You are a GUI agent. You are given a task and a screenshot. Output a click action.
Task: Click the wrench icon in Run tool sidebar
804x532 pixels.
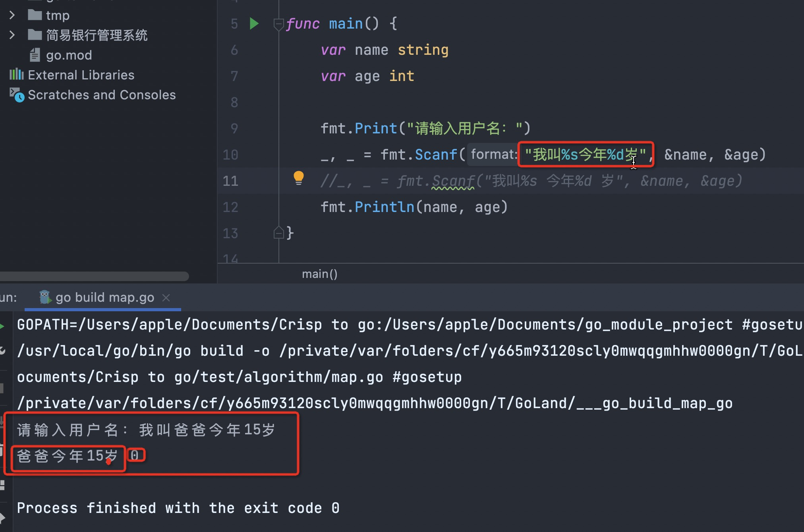[2, 351]
